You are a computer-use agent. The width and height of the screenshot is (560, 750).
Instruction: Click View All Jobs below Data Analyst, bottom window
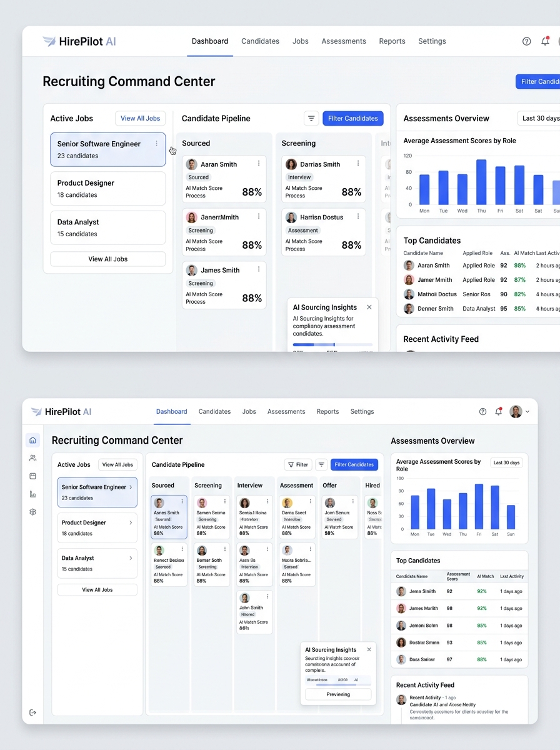tap(97, 589)
